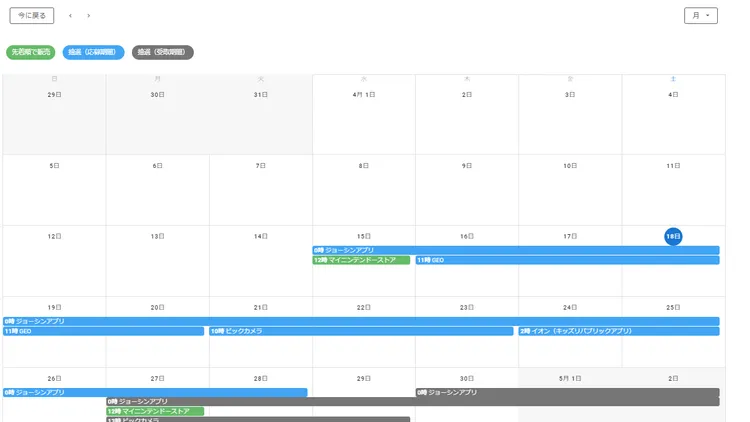750x422 pixels.
Task: Select the date 12日
Action: [x=54, y=236]
